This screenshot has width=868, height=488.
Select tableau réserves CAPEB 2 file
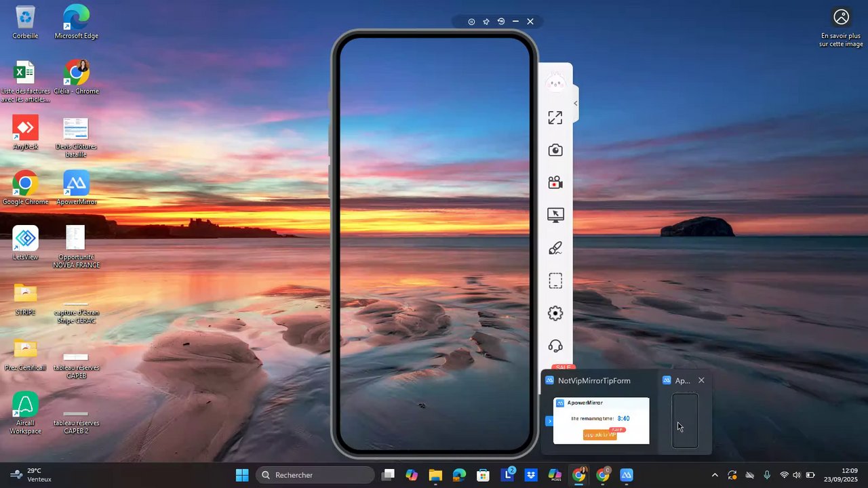pyautogui.click(x=76, y=422)
